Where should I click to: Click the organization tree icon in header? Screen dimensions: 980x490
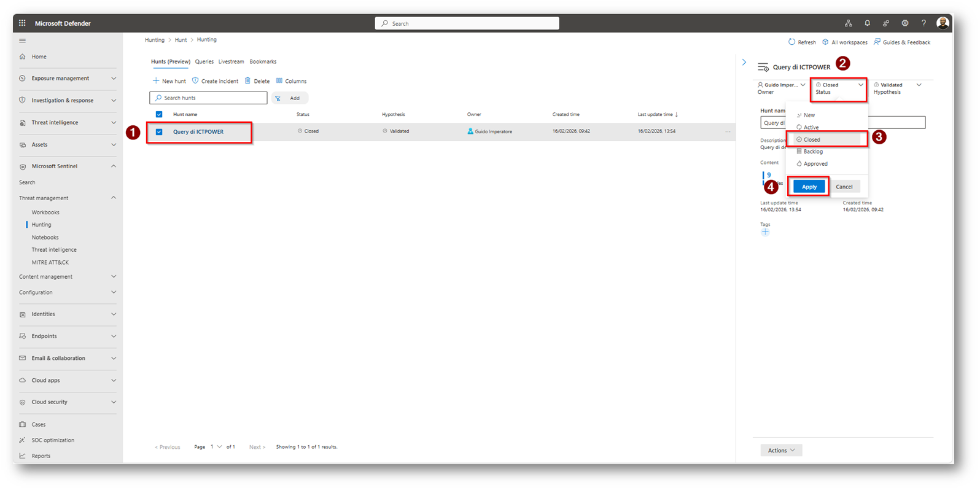coord(848,23)
